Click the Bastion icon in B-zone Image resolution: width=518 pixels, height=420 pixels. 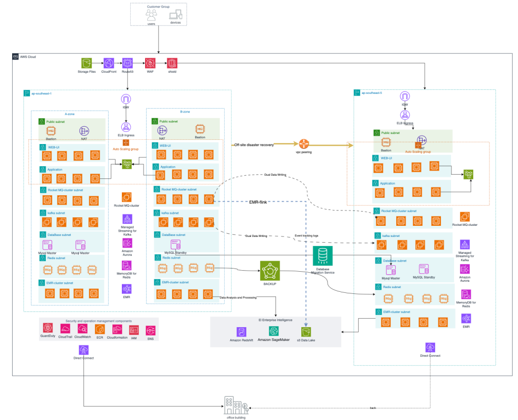tap(200, 129)
